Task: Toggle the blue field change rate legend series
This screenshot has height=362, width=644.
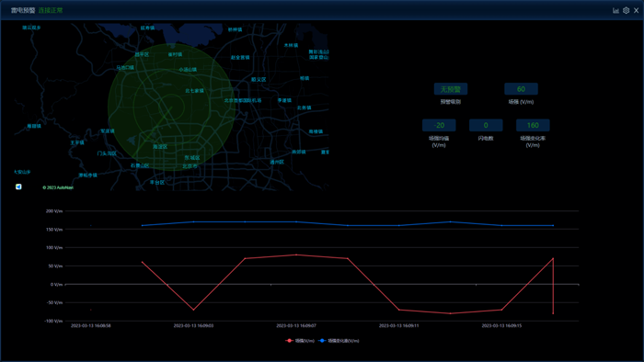Action: 339,341
